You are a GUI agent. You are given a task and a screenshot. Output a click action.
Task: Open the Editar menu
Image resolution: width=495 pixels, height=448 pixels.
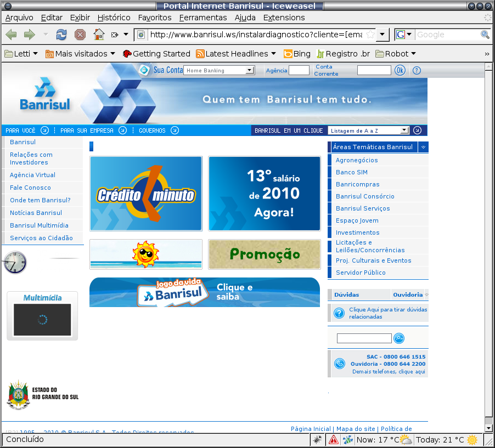click(52, 18)
